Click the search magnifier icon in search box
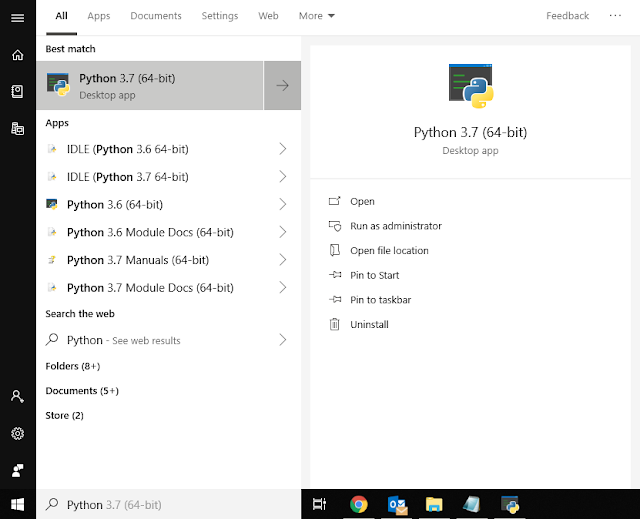The image size is (640, 519). point(52,504)
